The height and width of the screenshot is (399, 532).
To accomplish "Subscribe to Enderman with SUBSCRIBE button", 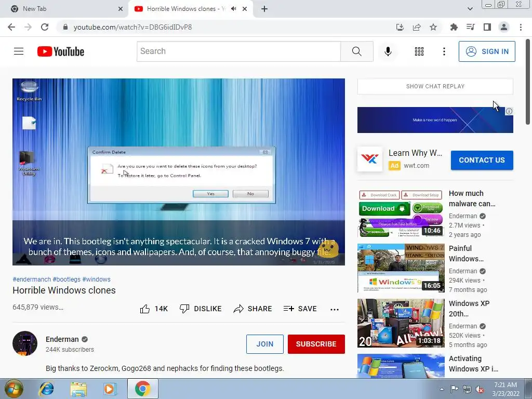I will (316, 344).
